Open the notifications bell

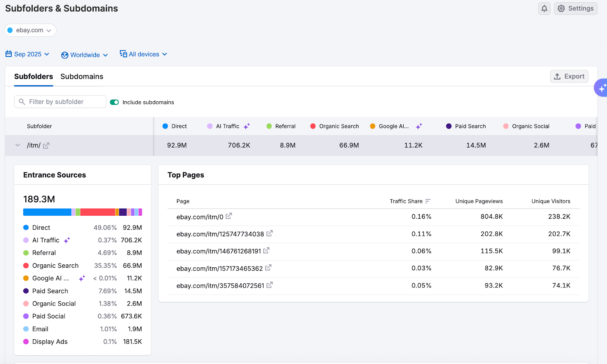coord(544,8)
